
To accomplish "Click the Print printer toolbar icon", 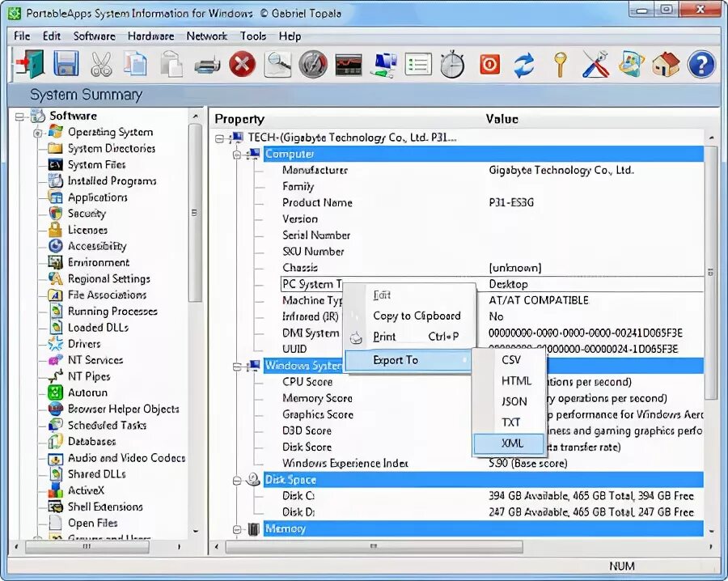I will coord(207,65).
